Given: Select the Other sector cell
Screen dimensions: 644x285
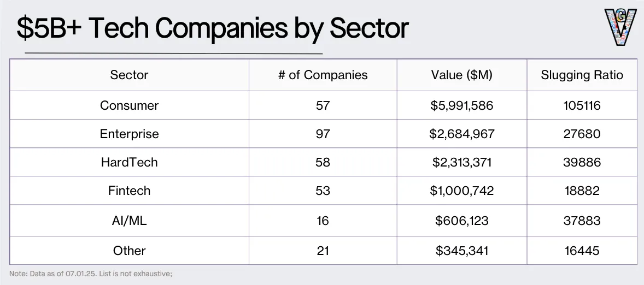Looking at the screenshot, I should click(129, 251).
